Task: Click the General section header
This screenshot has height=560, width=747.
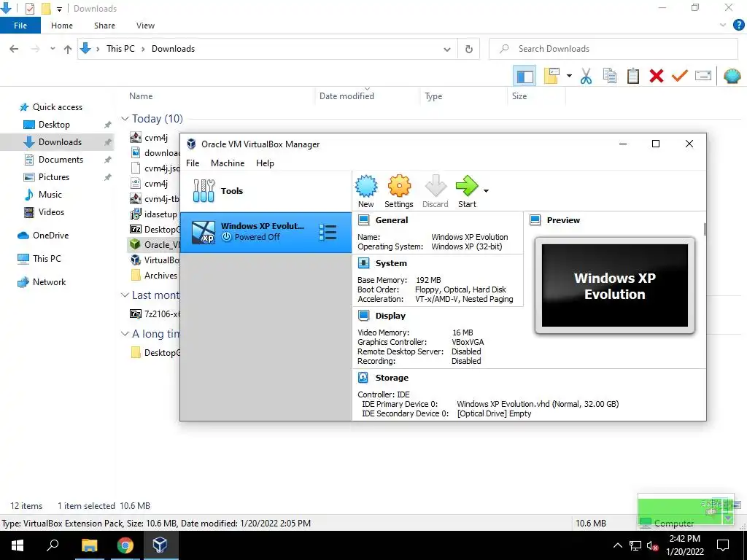Action: [x=392, y=220]
